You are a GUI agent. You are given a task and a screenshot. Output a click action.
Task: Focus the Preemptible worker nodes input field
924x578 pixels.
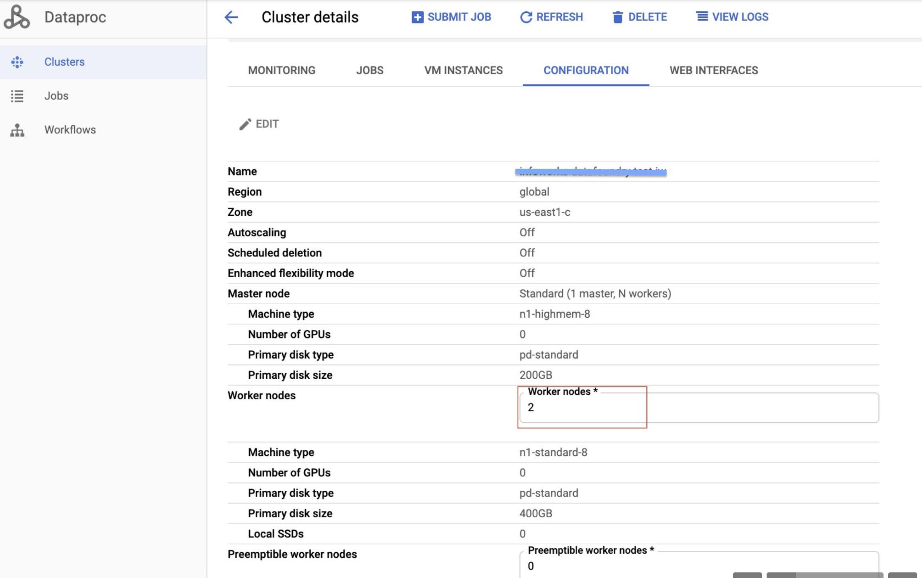pyautogui.click(x=699, y=565)
